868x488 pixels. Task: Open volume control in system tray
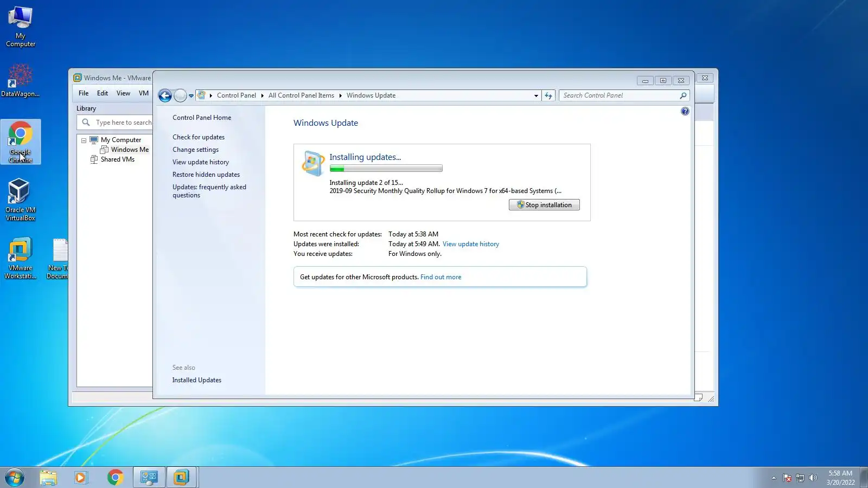(x=813, y=478)
